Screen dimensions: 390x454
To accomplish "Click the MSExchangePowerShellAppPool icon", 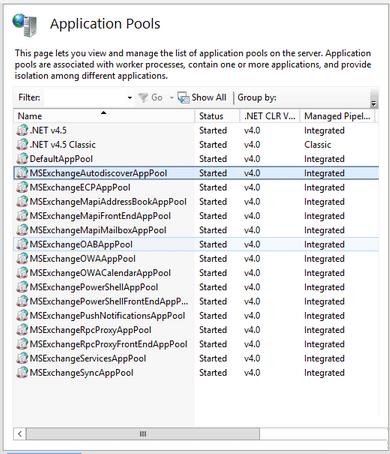I will tap(22, 287).
